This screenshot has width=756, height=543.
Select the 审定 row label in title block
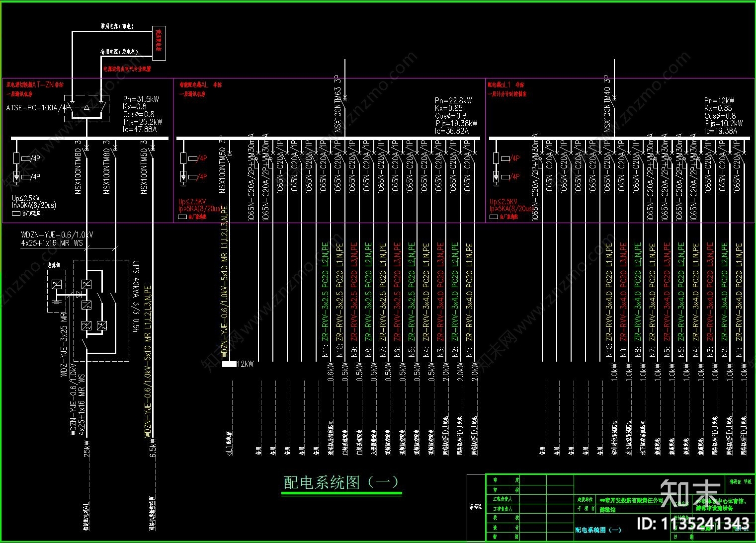pos(506,480)
